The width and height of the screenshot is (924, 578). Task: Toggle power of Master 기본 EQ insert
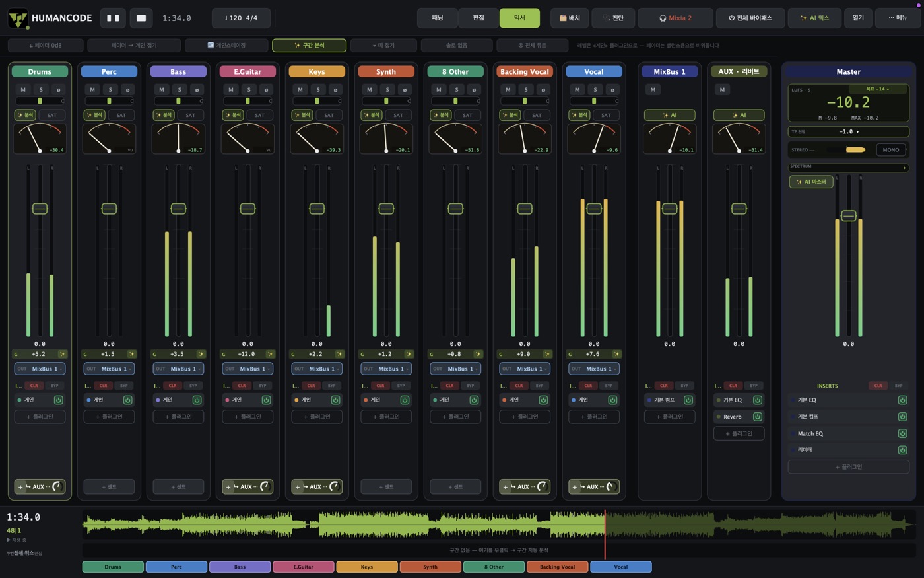[902, 400]
